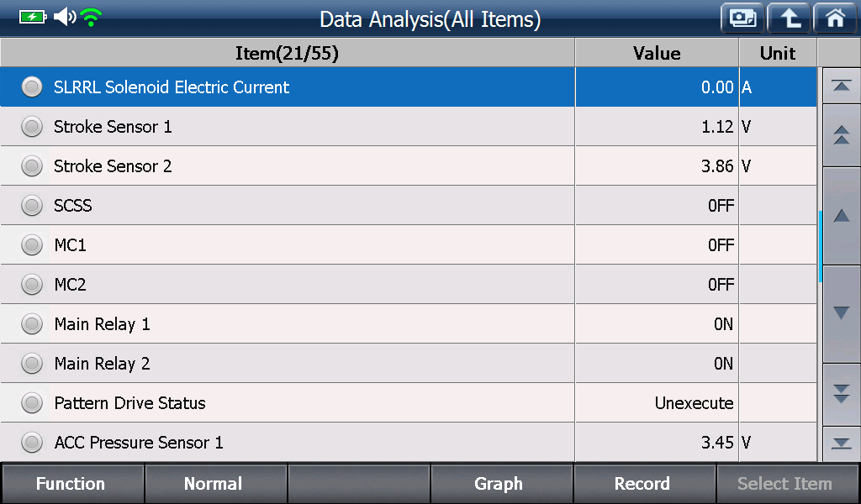Open the Function menu

72,484
